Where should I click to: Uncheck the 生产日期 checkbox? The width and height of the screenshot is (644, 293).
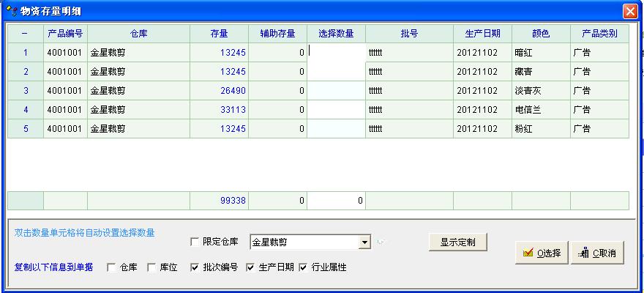point(250,267)
